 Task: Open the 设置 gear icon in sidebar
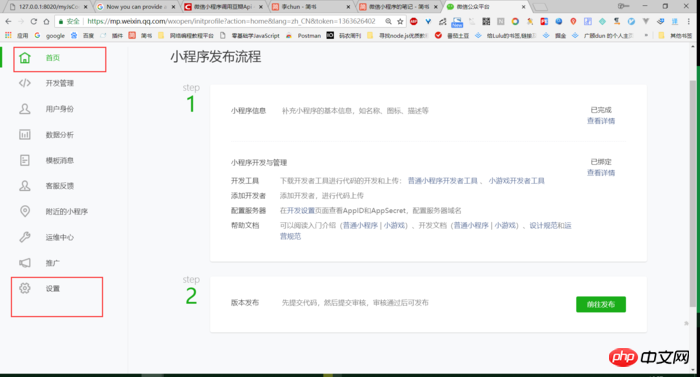pyautogui.click(x=25, y=288)
